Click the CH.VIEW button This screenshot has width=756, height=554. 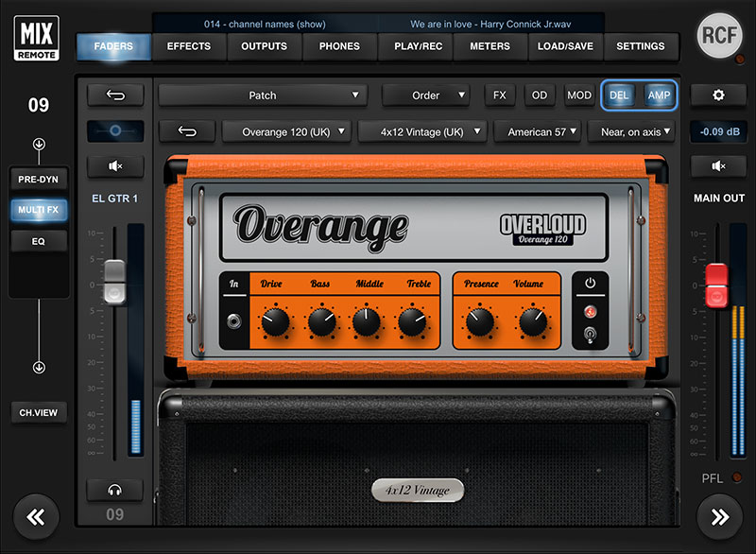click(39, 412)
